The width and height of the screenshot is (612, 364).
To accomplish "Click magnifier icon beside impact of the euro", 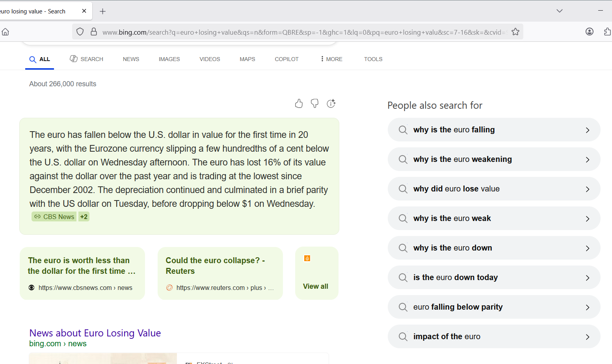I will (x=403, y=337).
